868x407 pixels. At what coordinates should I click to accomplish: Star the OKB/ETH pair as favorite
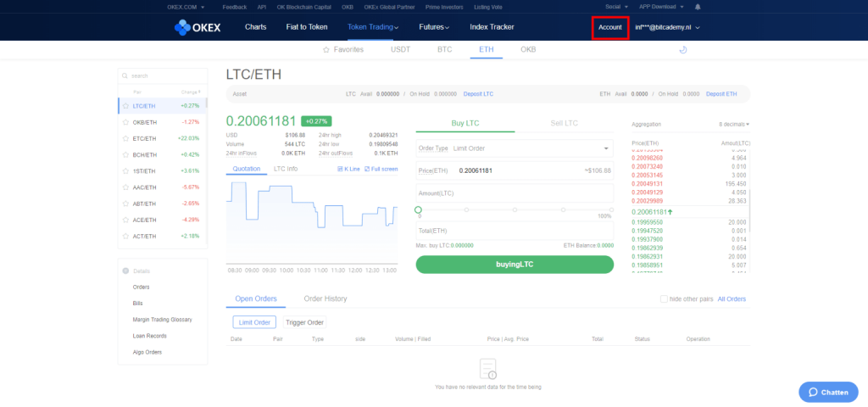(126, 122)
